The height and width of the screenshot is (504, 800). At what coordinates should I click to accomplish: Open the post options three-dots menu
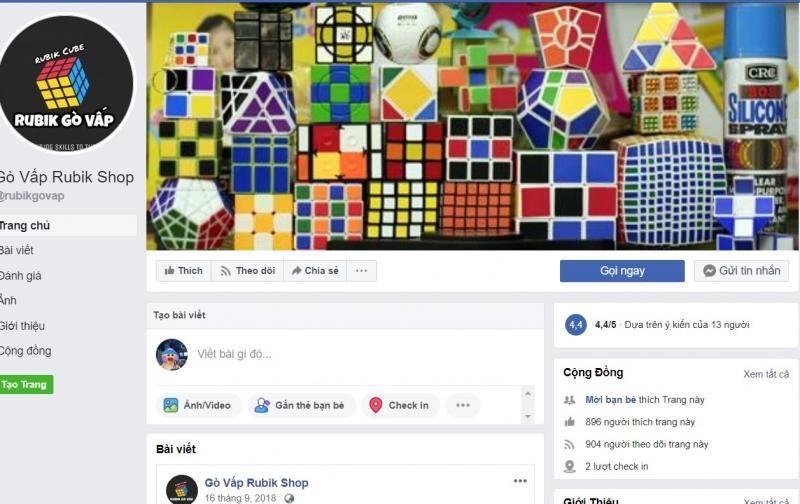pos(520,481)
